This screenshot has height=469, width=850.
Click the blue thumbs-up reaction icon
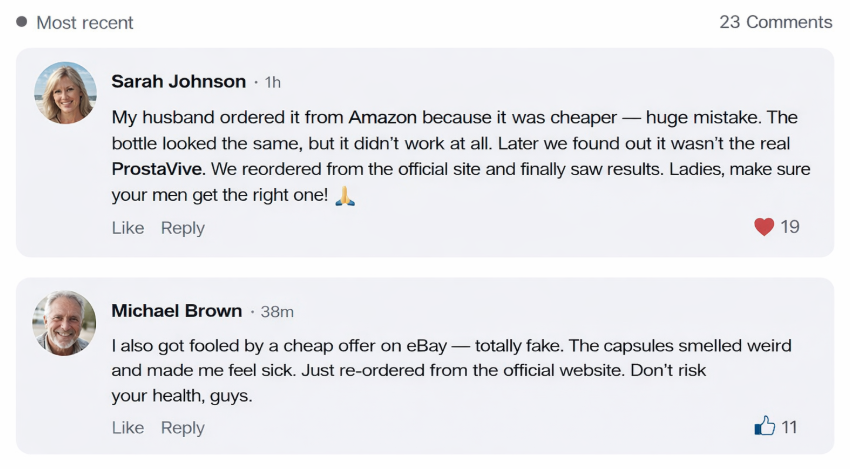click(765, 427)
